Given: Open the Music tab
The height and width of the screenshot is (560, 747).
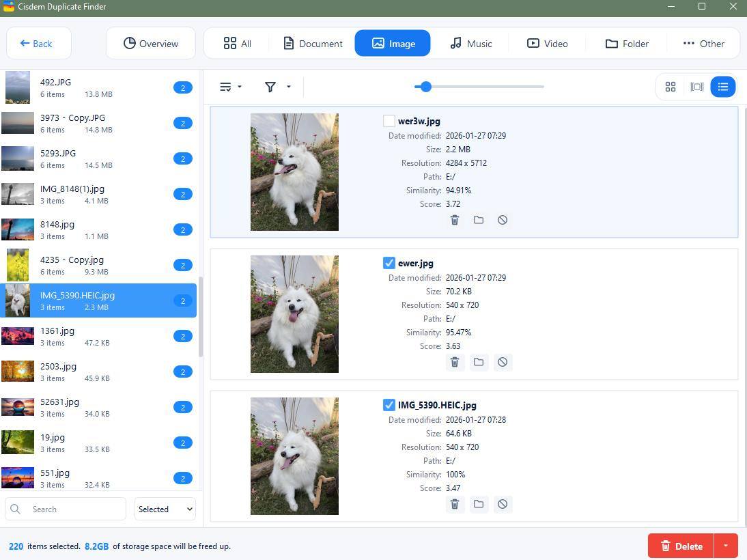Looking at the screenshot, I should 470,44.
